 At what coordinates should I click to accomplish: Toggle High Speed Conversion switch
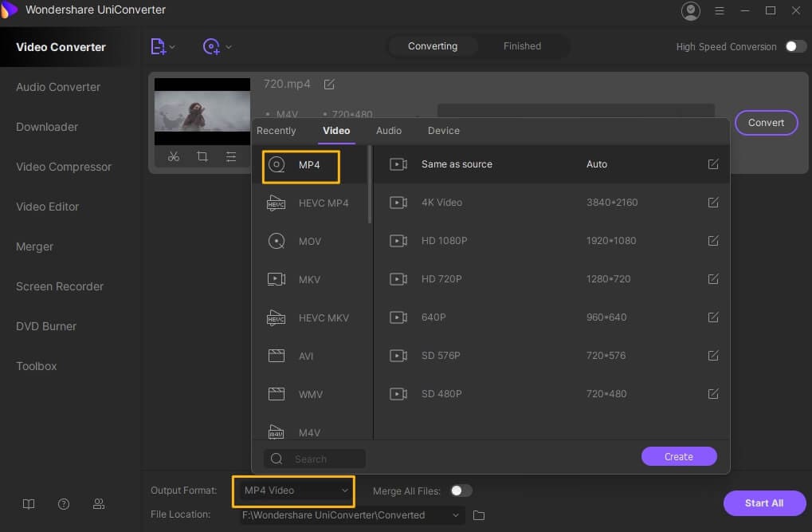pos(795,47)
